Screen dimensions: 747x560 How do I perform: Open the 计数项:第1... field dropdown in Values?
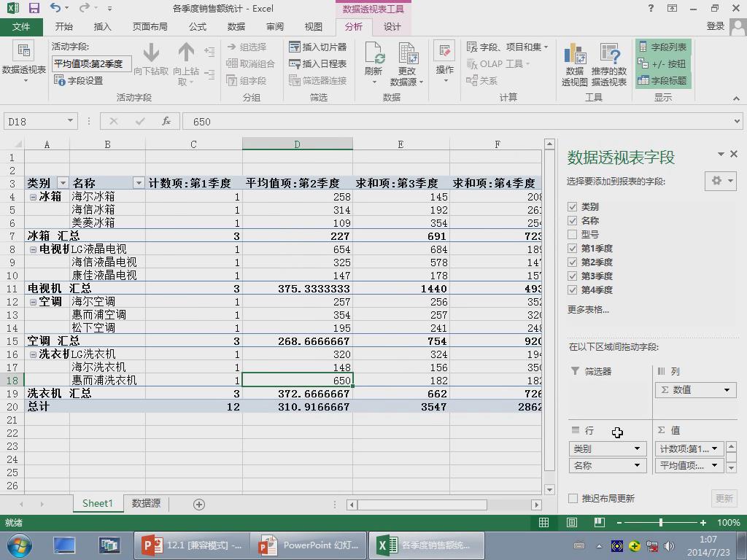pos(714,448)
